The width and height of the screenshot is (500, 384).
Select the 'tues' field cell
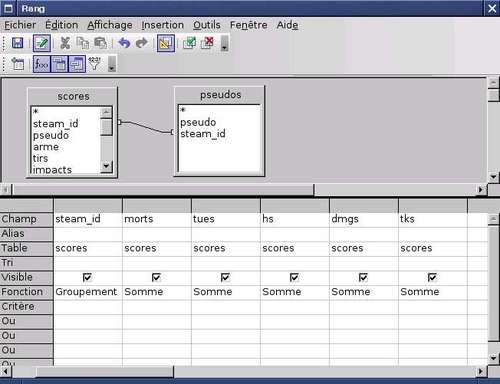[x=226, y=219]
